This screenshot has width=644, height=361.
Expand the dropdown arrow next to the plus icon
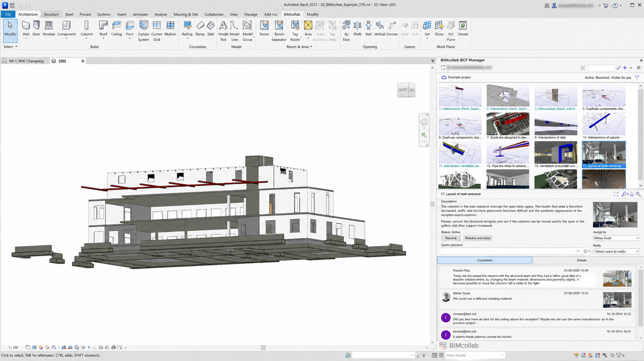point(631,68)
